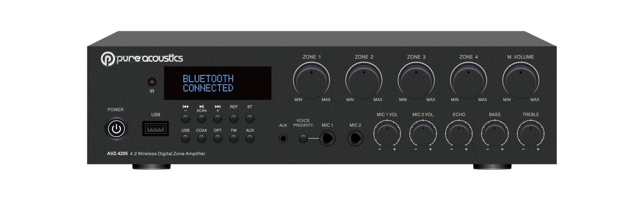Click the VOICE PRIORITY label
This screenshot has height=201, width=644.
[x=303, y=123]
